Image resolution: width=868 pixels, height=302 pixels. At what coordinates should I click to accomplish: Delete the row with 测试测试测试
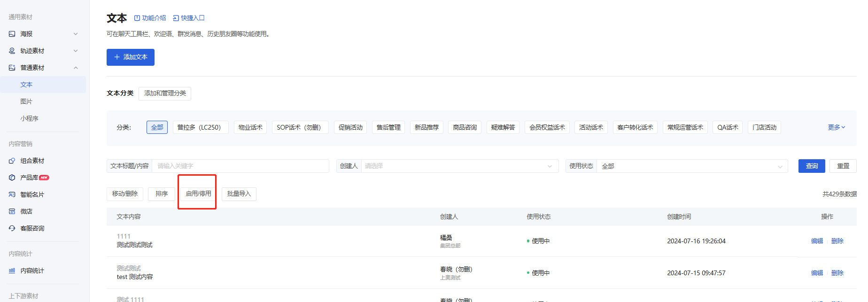837,241
